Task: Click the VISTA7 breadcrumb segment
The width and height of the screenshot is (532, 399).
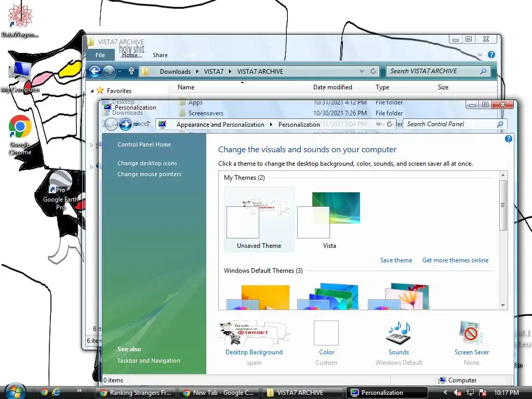Action: [x=214, y=72]
